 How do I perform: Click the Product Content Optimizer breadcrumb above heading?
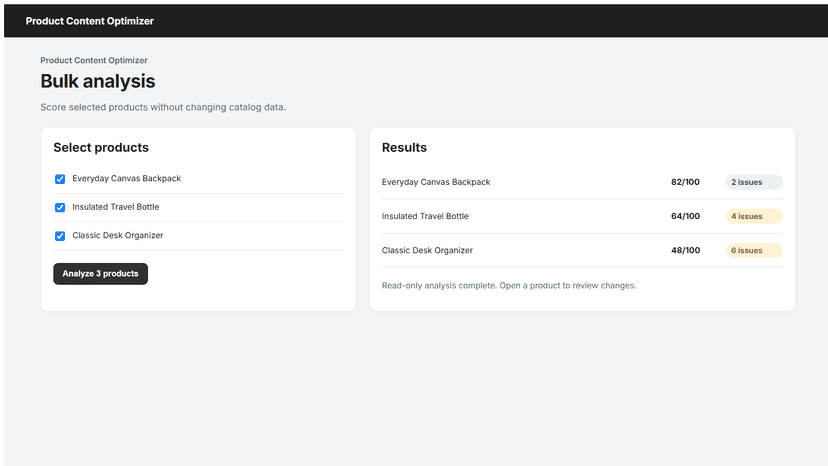pyautogui.click(x=94, y=60)
